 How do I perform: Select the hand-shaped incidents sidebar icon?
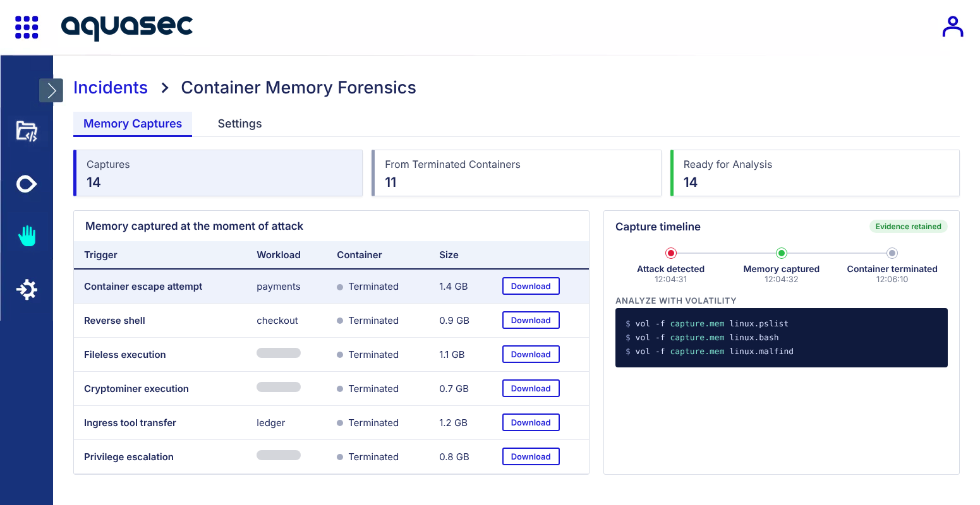(x=27, y=236)
